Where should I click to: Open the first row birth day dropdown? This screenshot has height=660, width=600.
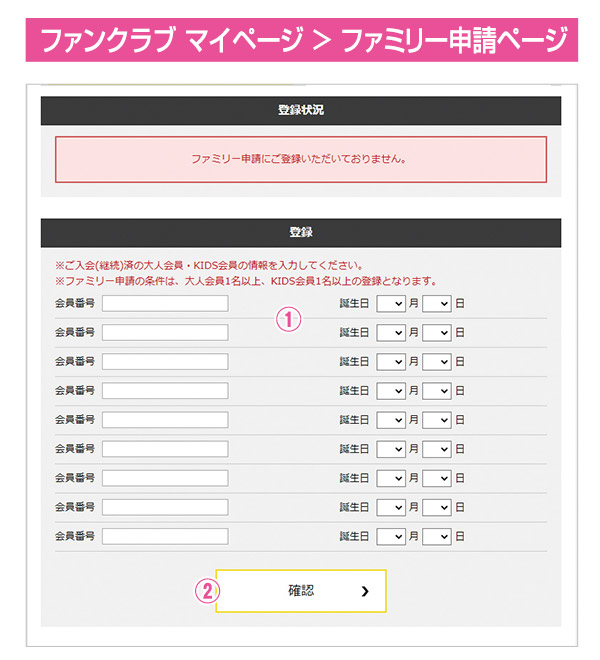437,303
